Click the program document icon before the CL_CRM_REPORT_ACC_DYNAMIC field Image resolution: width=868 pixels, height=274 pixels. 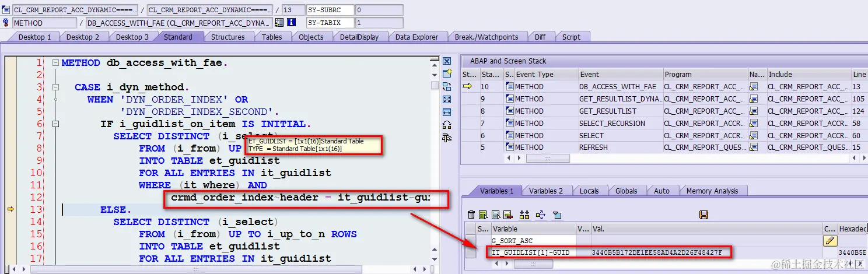6,10
